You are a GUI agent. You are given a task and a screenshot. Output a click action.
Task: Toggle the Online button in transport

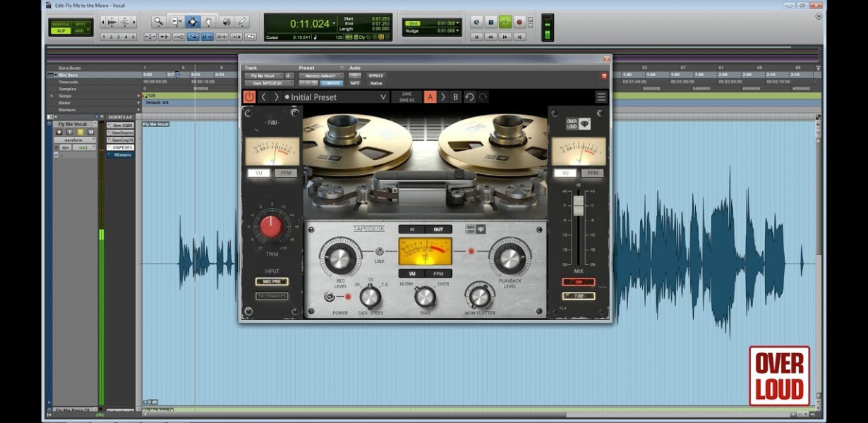(x=476, y=22)
